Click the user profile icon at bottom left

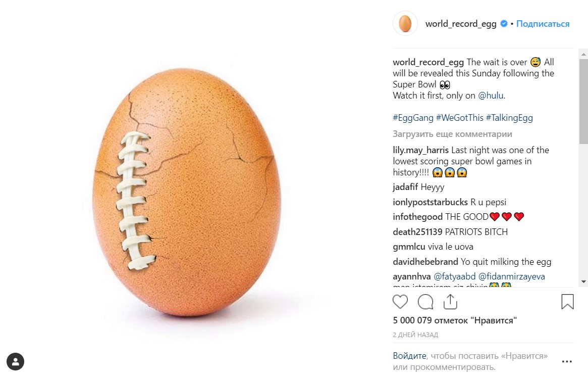click(16, 361)
